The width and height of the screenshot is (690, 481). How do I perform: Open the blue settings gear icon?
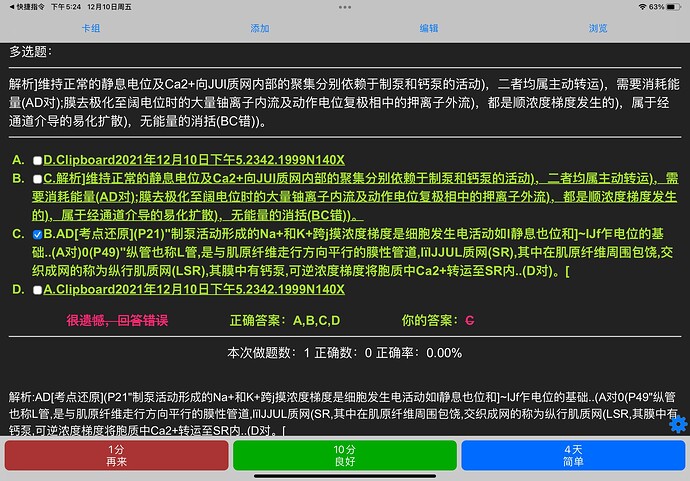tap(678, 424)
